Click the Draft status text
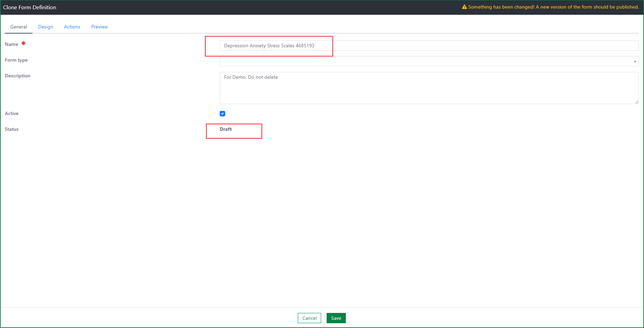The height and width of the screenshot is (328, 644). pos(226,129)
